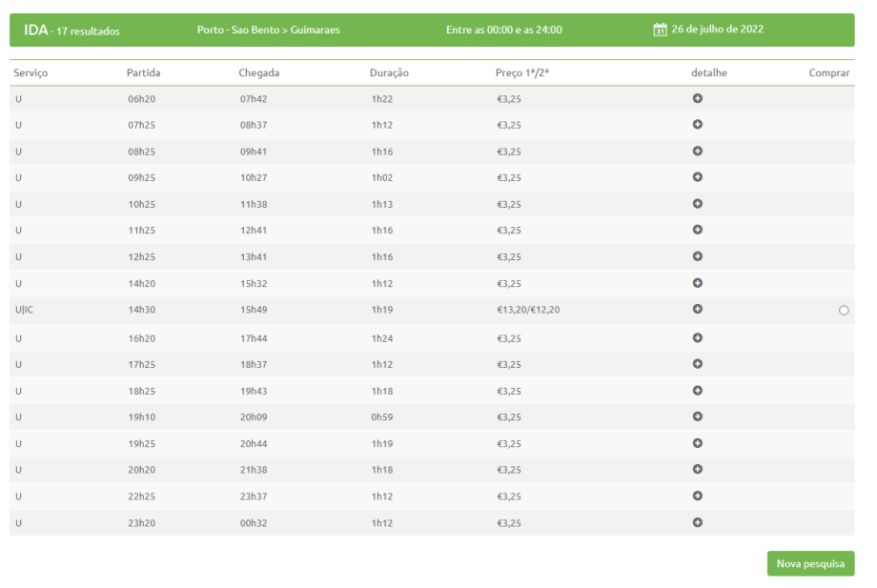View details for 16h20 departure
The image size is (877, 588).
pyautogui.click(x=697, y=337)
